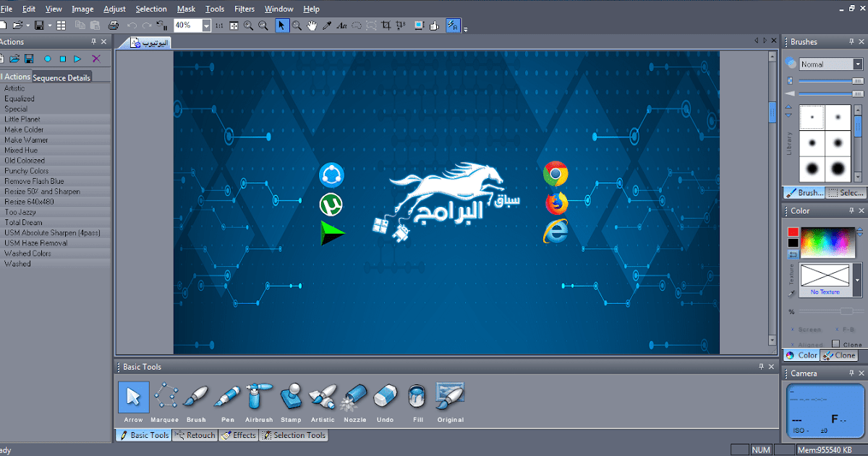The width and height of the screenshot is (868, 456).
Task: Click the black background color swatch
Action: point(793,243)
